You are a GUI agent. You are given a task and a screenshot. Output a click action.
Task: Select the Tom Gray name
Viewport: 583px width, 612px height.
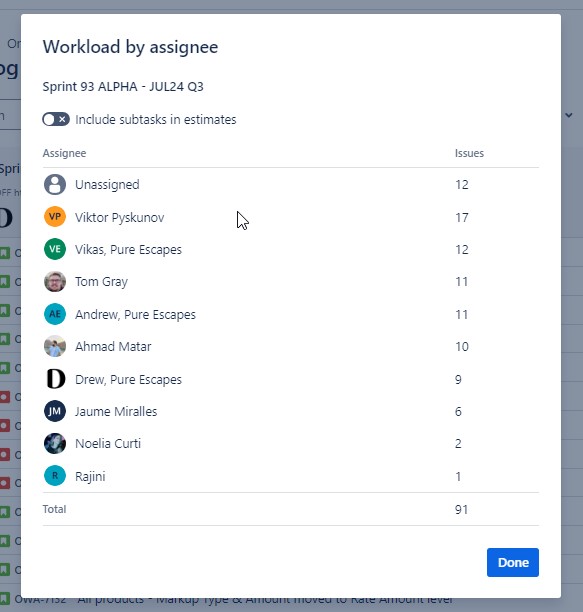pyautogui.click(x=101, y=282)
